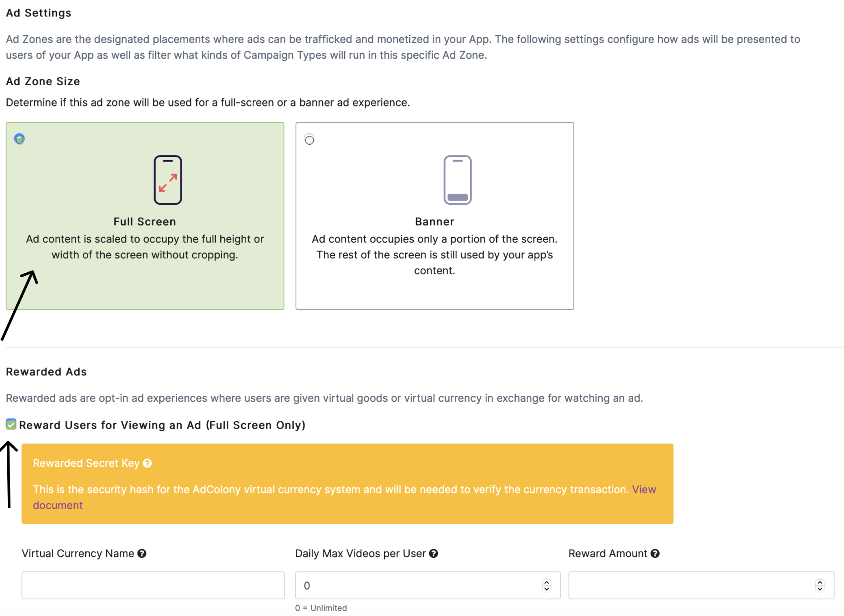Decrease the Daily Max Videos per User value
Viewport: 844px width, 616px height.
[547, 589]
